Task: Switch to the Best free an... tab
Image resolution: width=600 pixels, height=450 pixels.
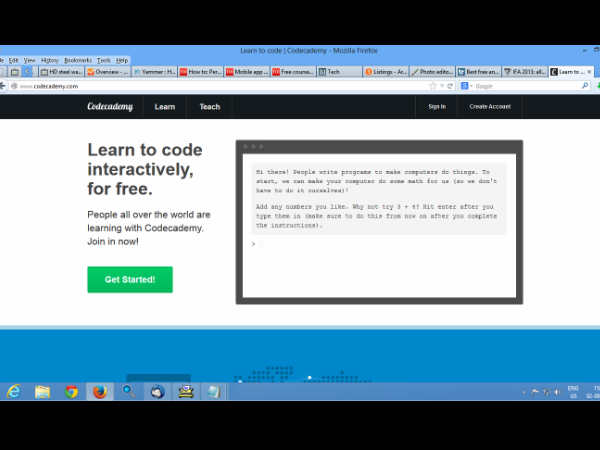Action: [479, 72]
